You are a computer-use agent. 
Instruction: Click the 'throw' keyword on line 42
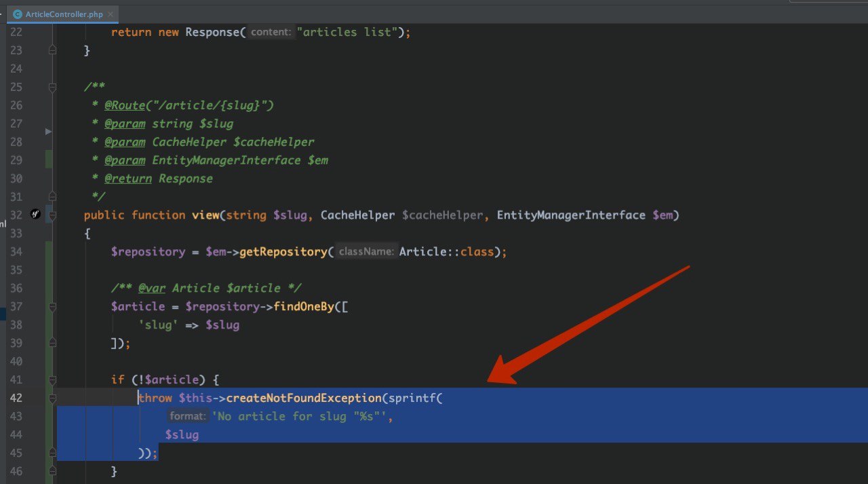point(155,398)
